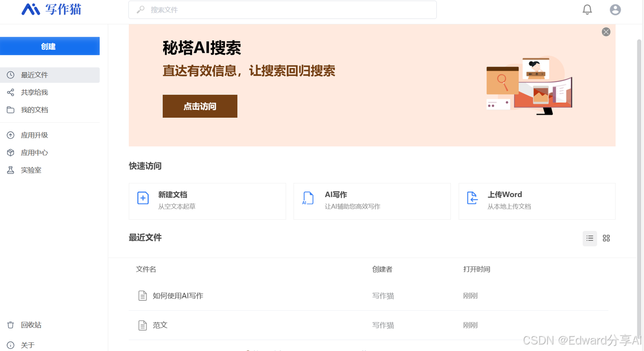Open 共享给我 in the sidebar
This screenshot has height=351, width=644.
(50, 93)
